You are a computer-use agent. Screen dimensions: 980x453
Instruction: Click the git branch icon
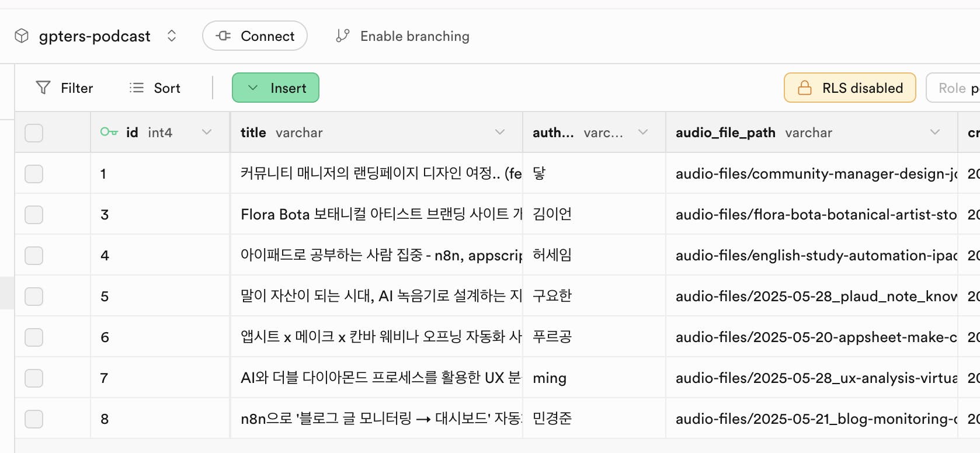coord(343,36)
